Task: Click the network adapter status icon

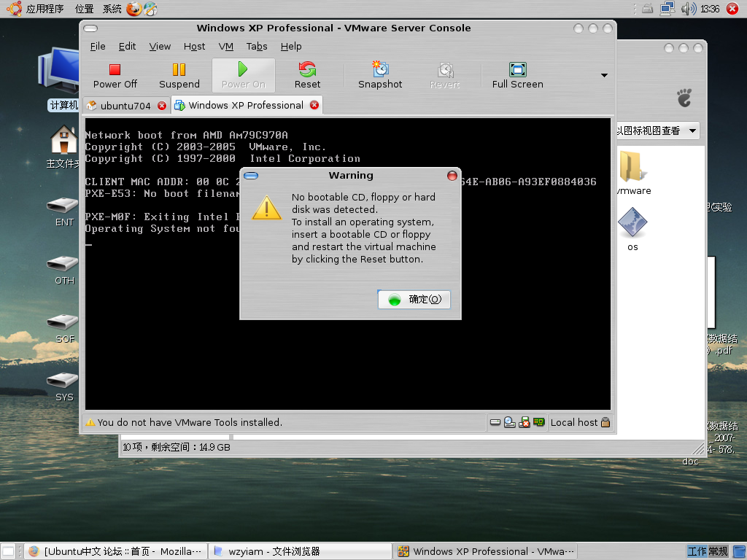Action: click(x=539, y=422)
